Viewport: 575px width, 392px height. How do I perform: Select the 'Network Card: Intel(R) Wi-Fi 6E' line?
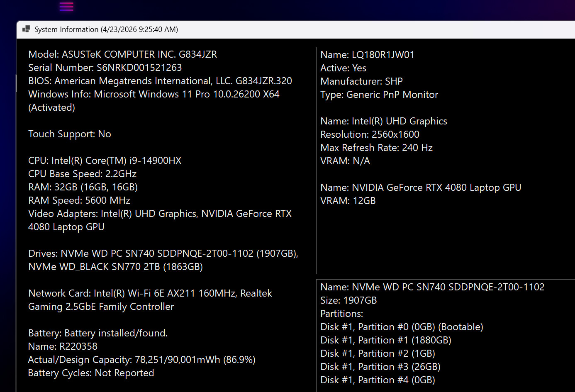click(150, 293)
